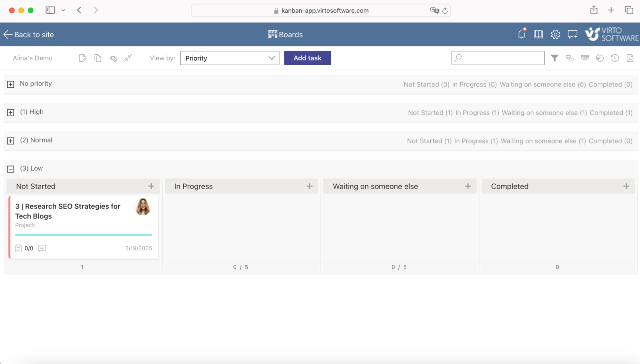Viewport: 640px width, 364px height.
Task: Expand the No priority swimlane
Action: click(10, 84)
